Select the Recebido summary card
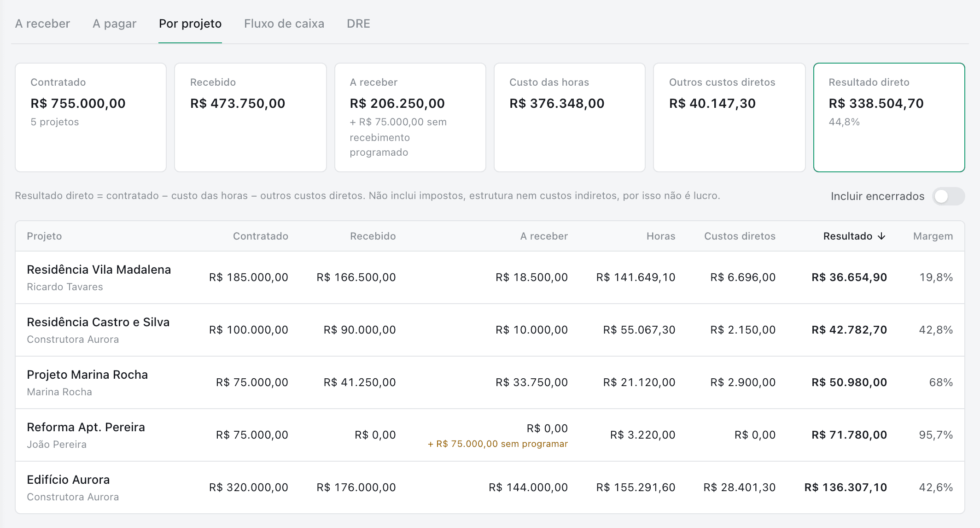Viewport: 980px width, 528px height. tap(251, 117)
